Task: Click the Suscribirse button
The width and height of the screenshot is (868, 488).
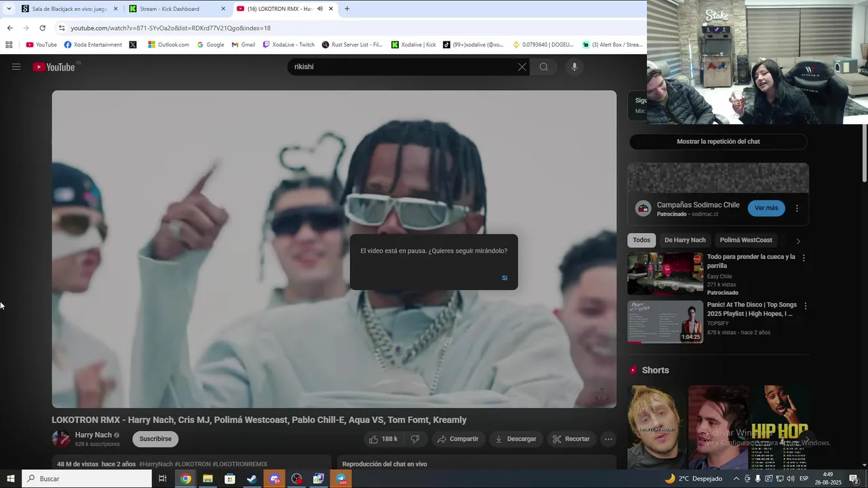Action: point(155,439)
